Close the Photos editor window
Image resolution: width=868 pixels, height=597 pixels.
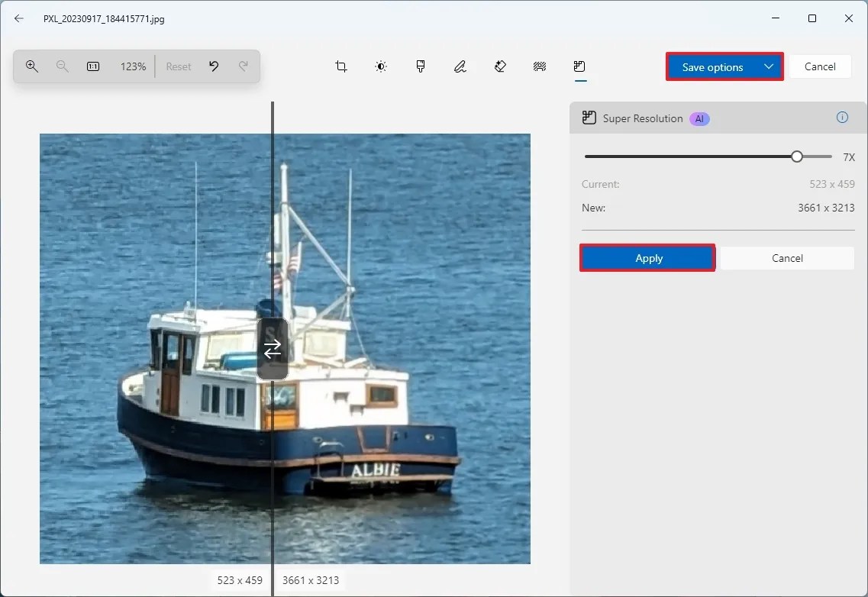pos(849,18)
